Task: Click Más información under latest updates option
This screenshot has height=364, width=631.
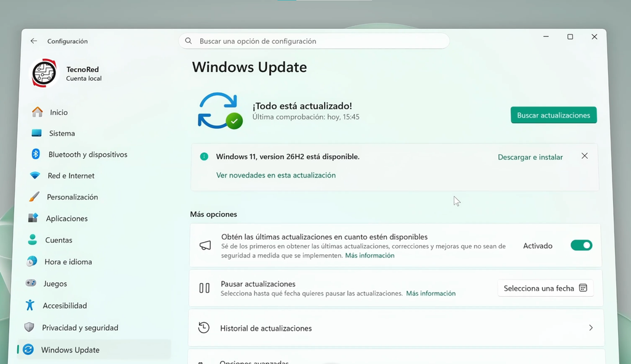Action: 370,256
